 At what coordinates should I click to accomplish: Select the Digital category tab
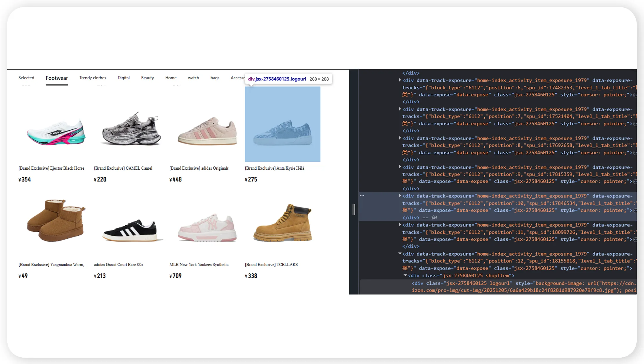click(123, 78)
